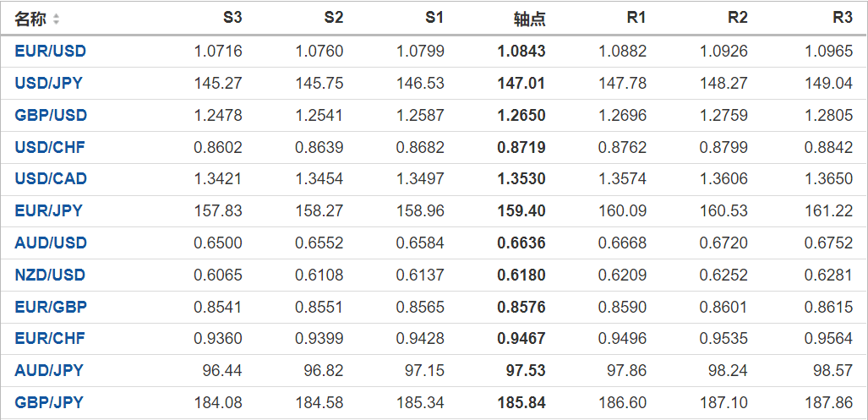Screen dimensions: 868x420
Task: Select the AUD/JPY currency pair
Action: point(48,370)
